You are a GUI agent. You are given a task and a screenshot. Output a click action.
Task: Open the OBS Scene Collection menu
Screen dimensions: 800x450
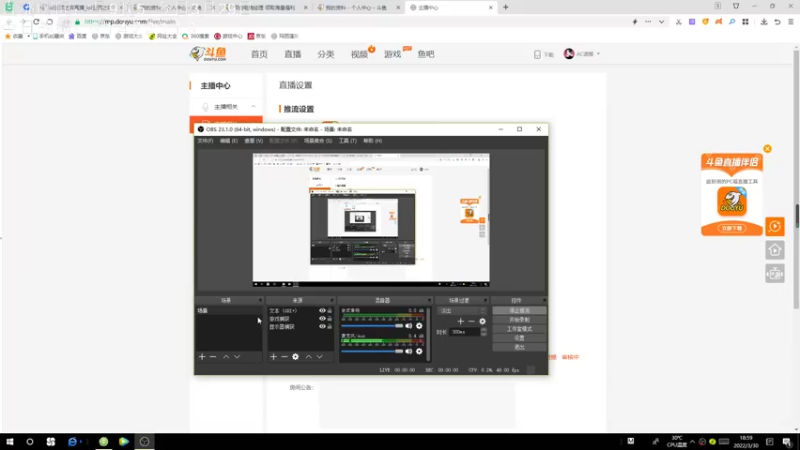coord(318,141)
